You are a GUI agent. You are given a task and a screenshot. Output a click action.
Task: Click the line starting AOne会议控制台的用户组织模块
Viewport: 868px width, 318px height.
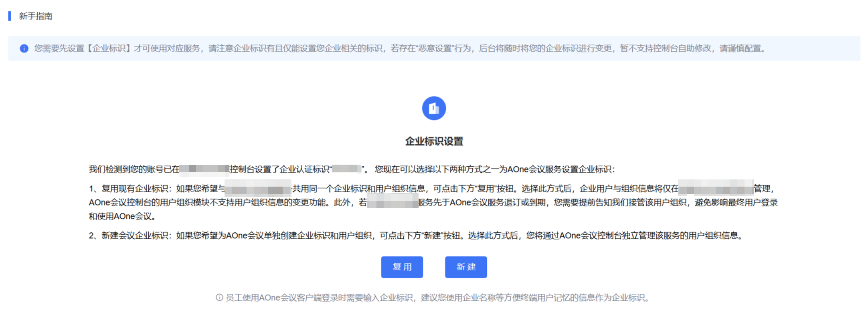(x=433, y=203)
